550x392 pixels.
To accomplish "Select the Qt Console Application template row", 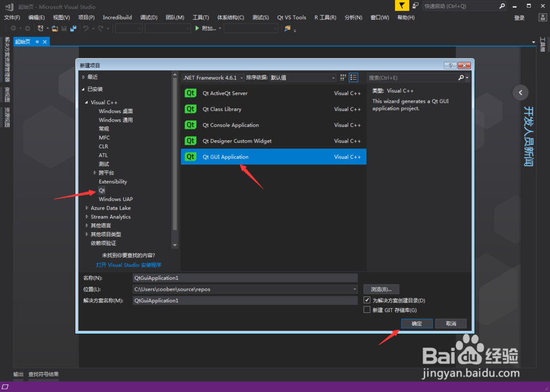I will (273, 125).
